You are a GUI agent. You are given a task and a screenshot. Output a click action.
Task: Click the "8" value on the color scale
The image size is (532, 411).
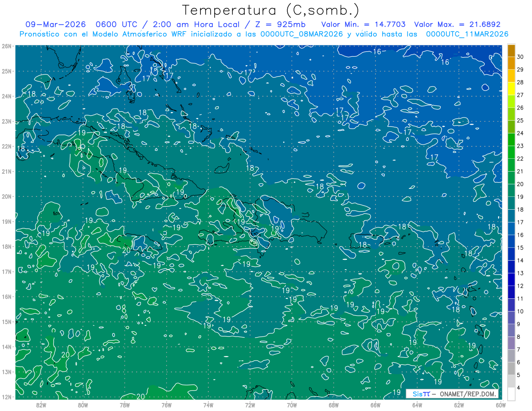[519, 337]
